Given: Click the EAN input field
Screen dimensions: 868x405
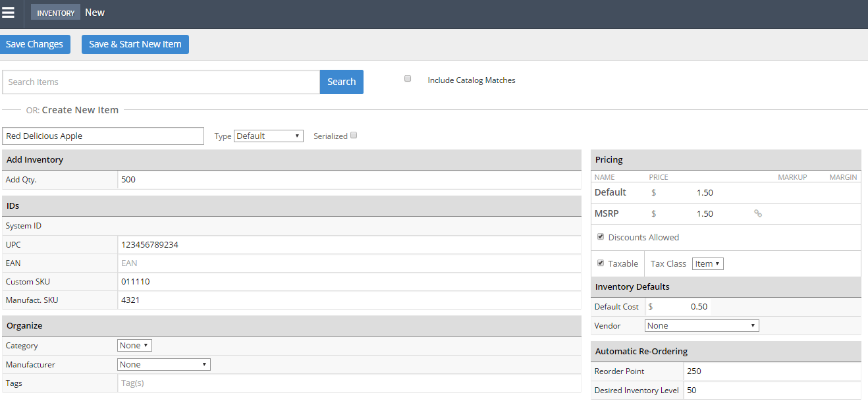Looking at the screenshot, I should click(349, 263).
